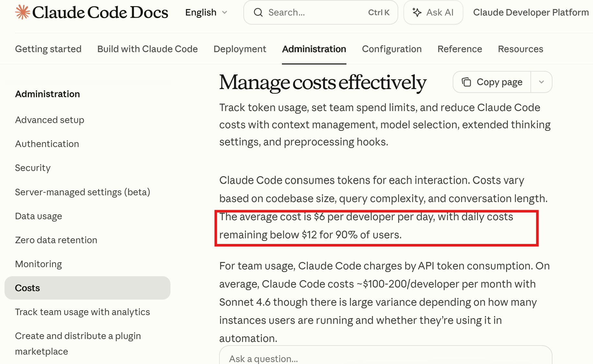Open the Getting started section
Screen dimensions: 593x364
coord(48,49)
